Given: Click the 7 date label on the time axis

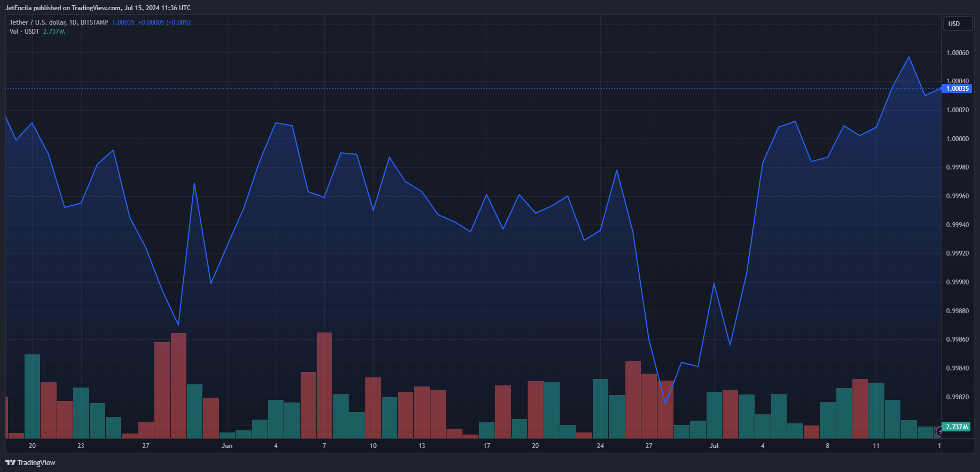Looking at the screenshot, I should [x=324, y=446].
